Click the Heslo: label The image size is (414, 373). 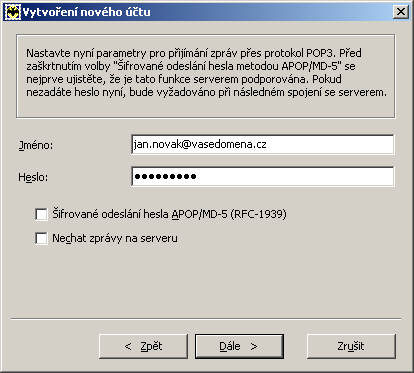click(x=33, y=177)
